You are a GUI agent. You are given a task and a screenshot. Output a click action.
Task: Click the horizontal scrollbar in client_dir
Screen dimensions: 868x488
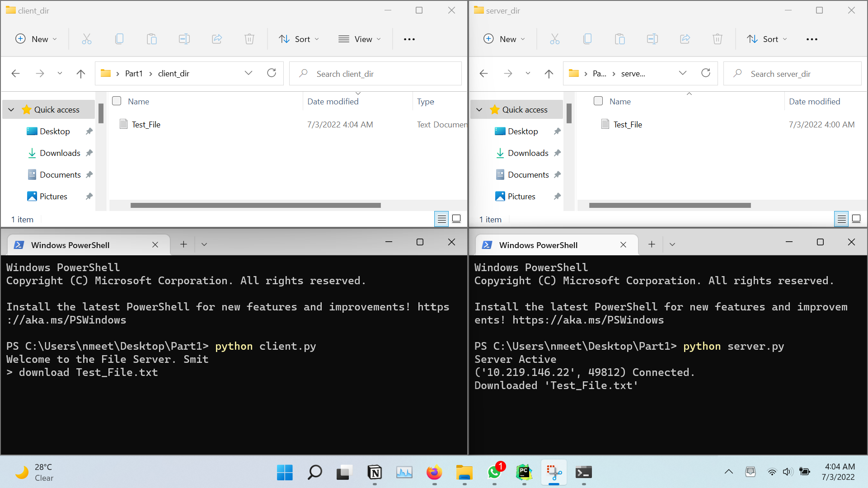pyautogui.click(x=255, y=206)
